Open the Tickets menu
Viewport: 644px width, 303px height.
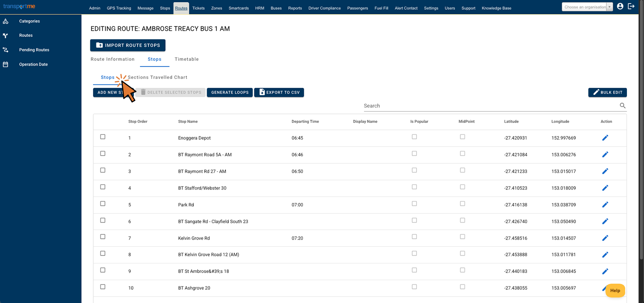coord(198,8)
